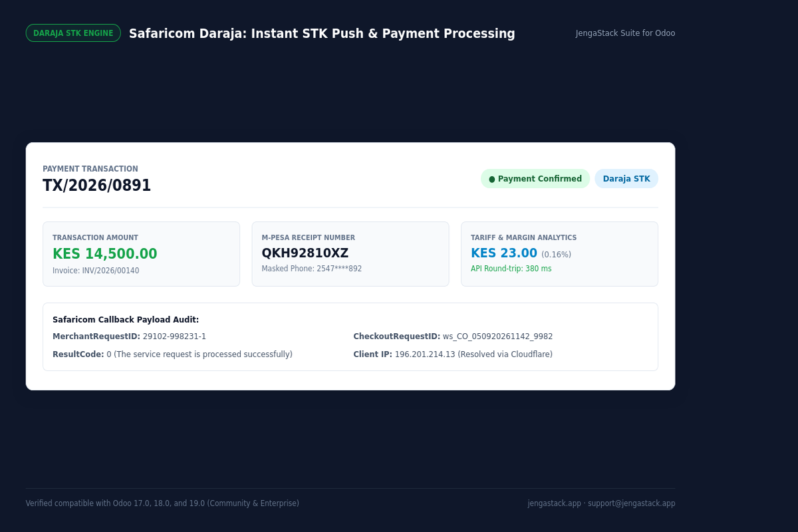Click the TARIFF & MARGIN ANALYTICS label
This screenshot has width=798, height=532.
pyautogui.click(x=524, y=237)
